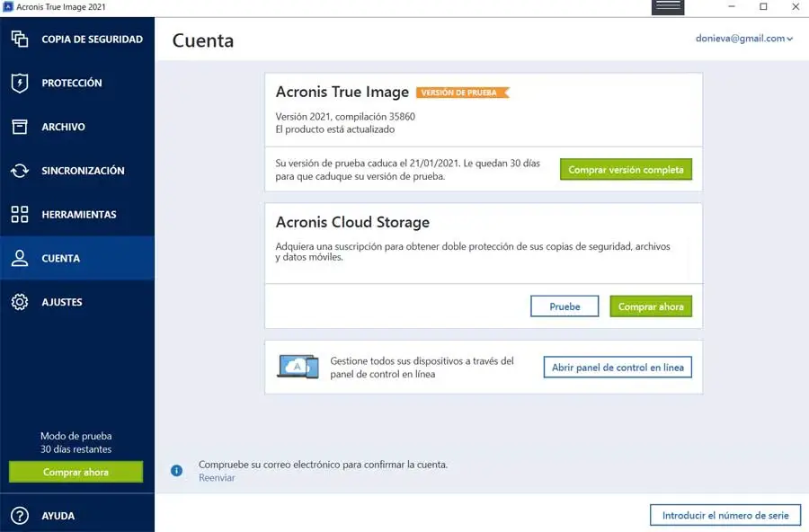Go to COPIA DE SEGURIDAD section

(93, 40)
